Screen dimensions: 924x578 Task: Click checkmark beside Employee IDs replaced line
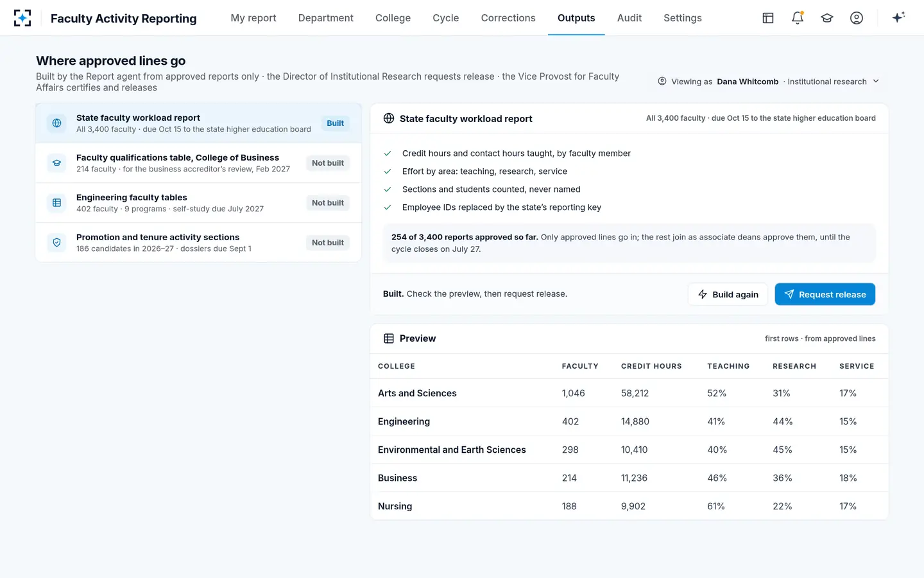pyautogui.click(x=388, y=207)
